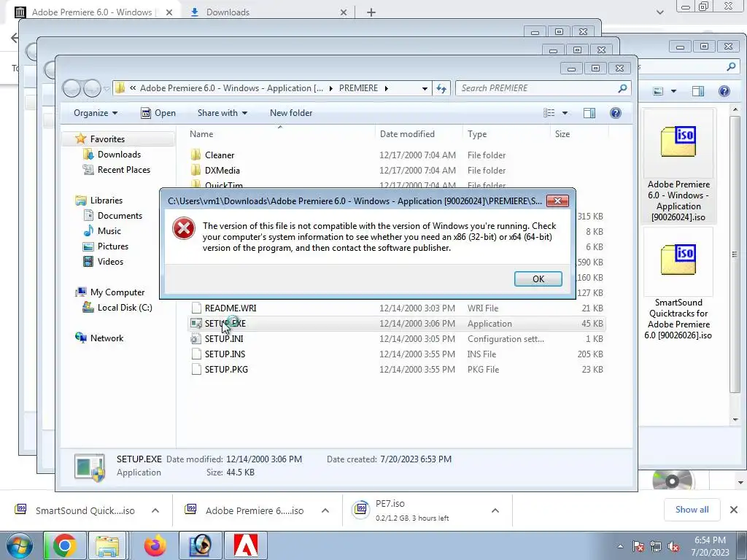Go forward with the Explorer forward arrow

click(x=92, y=88)
